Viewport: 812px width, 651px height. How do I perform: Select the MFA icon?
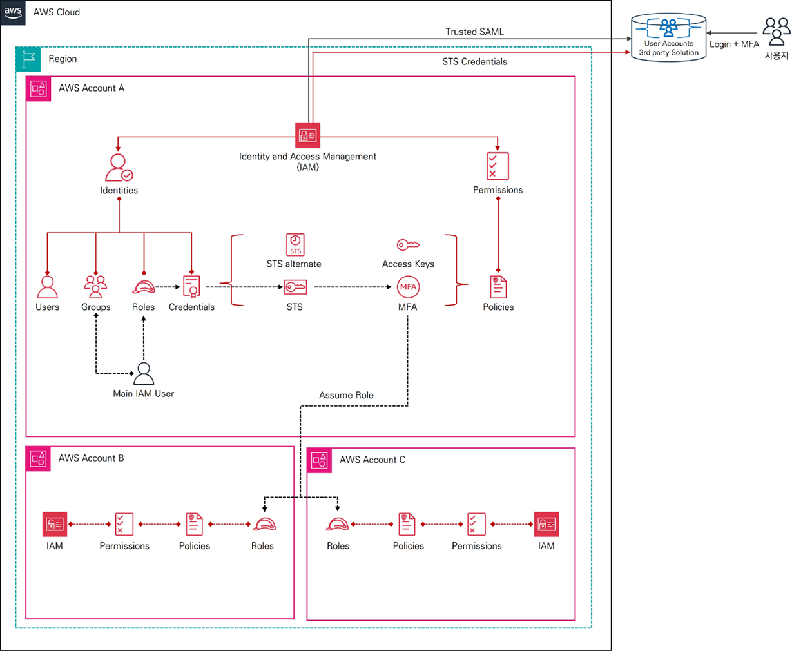[408, 287]
